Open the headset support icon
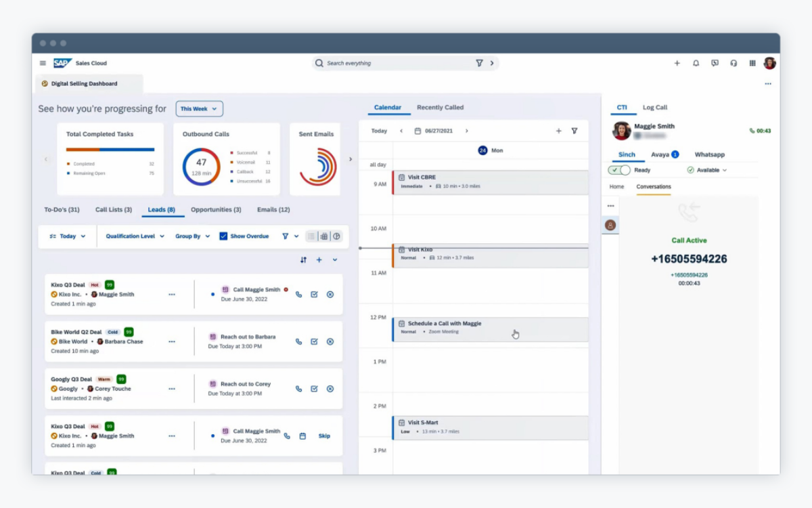Screen dimensions: 812x508 pos(734,63)
